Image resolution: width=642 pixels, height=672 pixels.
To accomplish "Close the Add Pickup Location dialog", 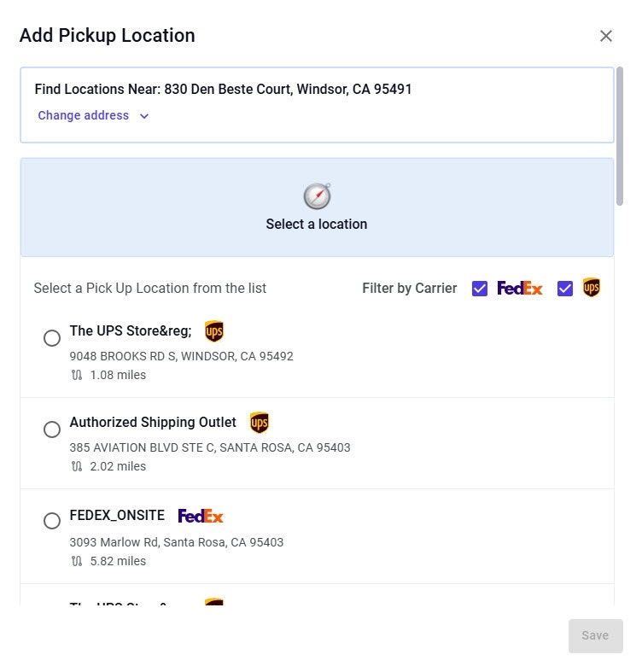I will (606, 36).
